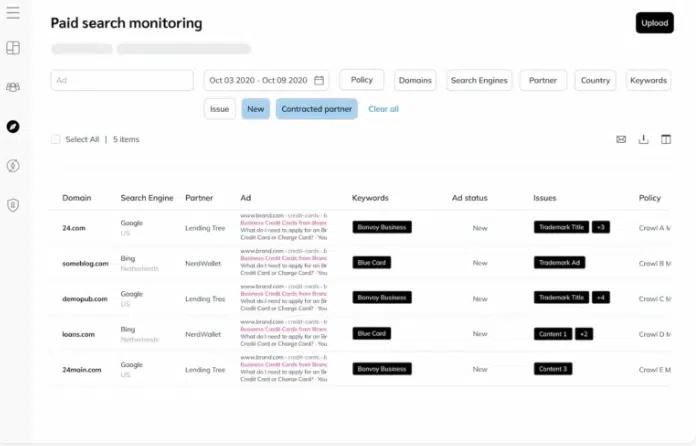Click the Blue Card tag in loans.com row
The width and height of the screenshot is (696, 446).
point(372,333)
